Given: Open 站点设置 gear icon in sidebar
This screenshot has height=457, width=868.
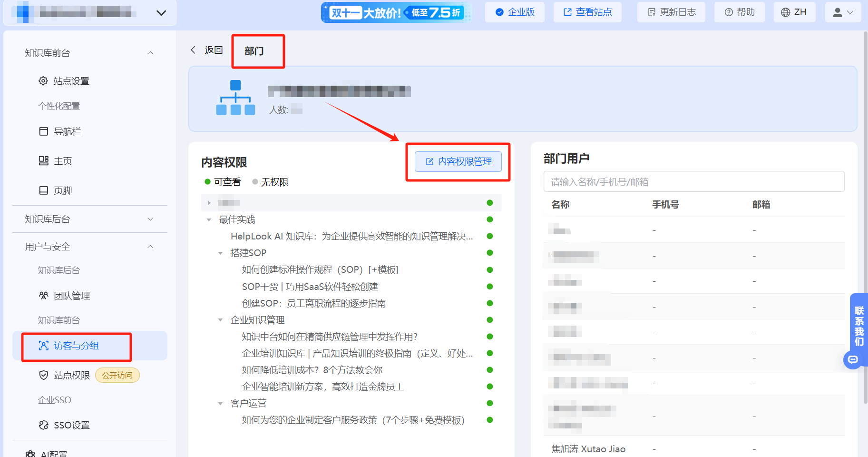Looking at the screenshot, I should tap(43, 81).
